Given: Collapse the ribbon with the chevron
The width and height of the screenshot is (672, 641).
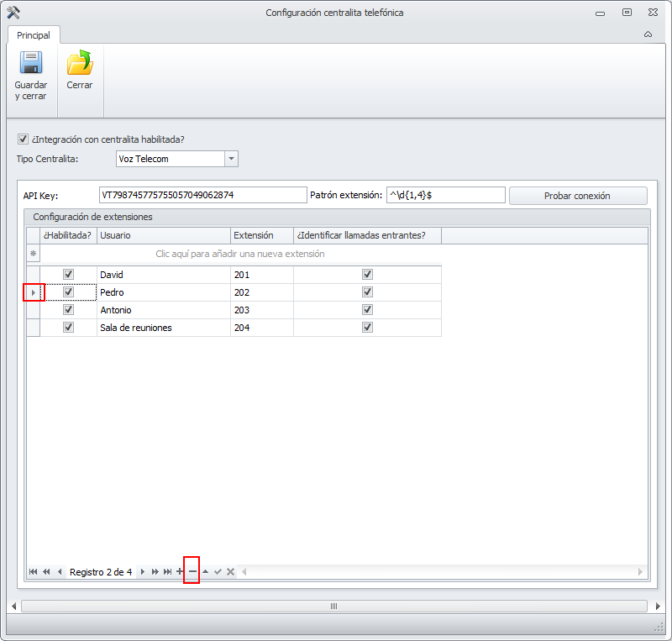Looking at the screenshot, I should [x=648, y=35].
